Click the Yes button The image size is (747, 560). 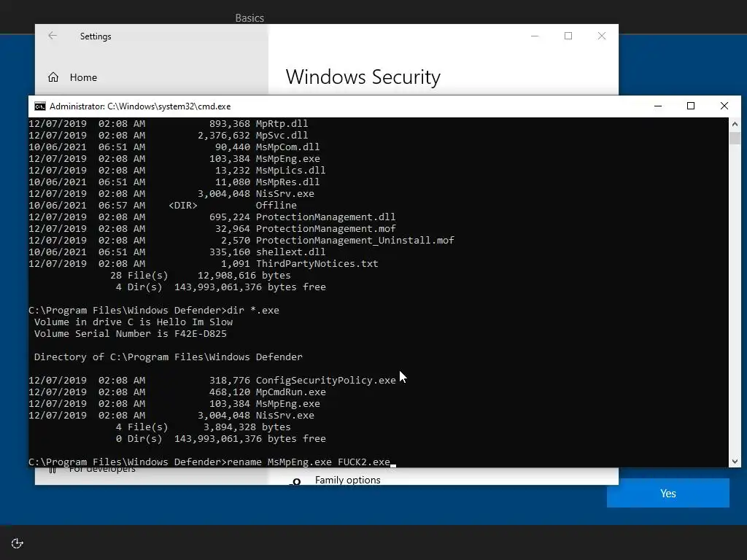(x=668, y=494)
